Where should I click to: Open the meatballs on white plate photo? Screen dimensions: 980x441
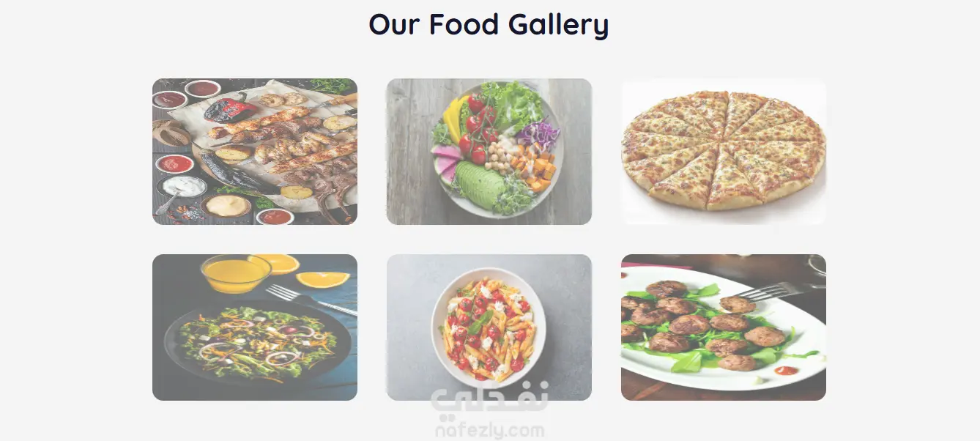(x=724, y=327)
